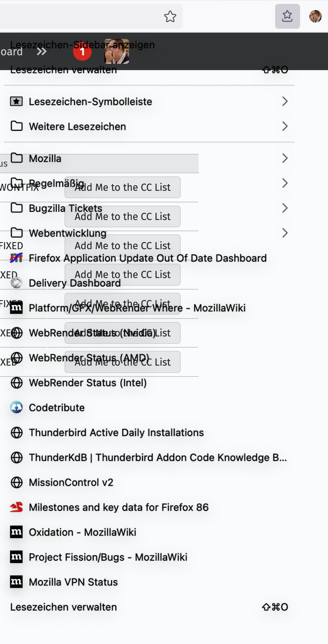328x644 pixels.
Task: Click the red Milestones and key data favicon
Action: 17,507
